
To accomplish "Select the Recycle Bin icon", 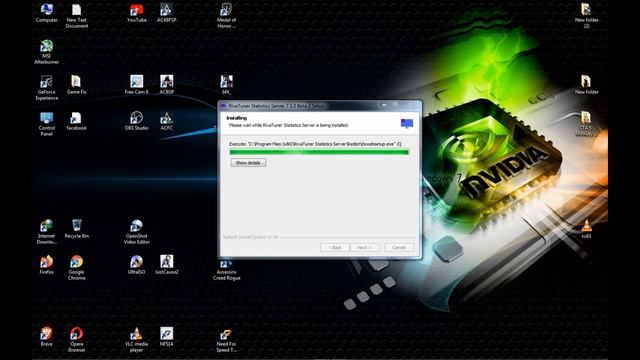I will coord(76,229).
